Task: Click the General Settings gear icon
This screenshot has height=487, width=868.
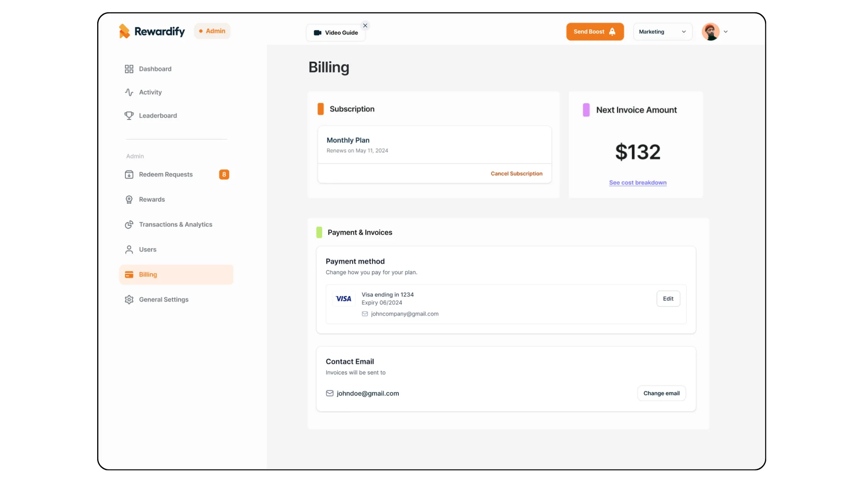Action: coord(129,299)
